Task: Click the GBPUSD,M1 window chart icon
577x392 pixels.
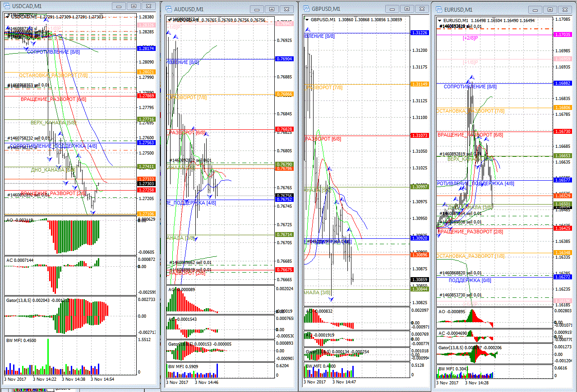Action: pyautogui.click(x=306, y=9)
